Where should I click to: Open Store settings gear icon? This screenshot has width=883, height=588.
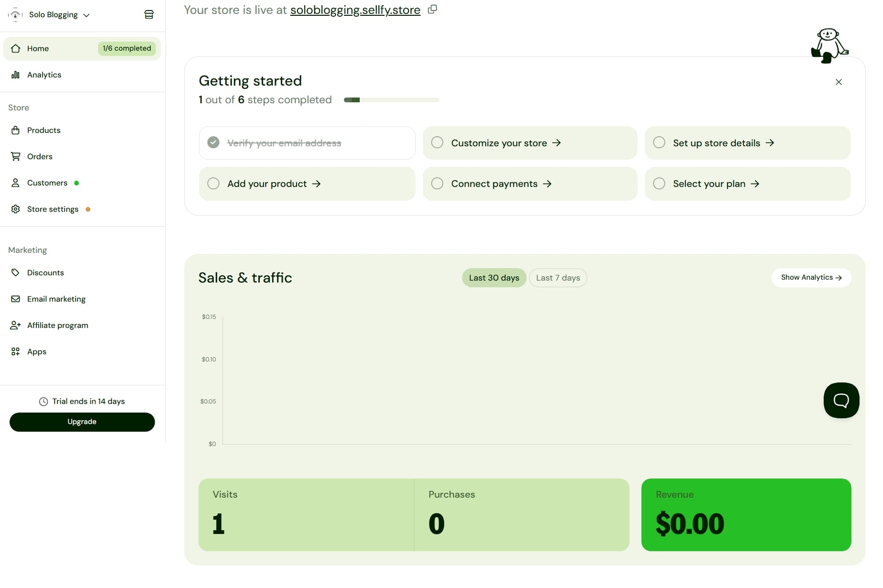pos(15,209)
